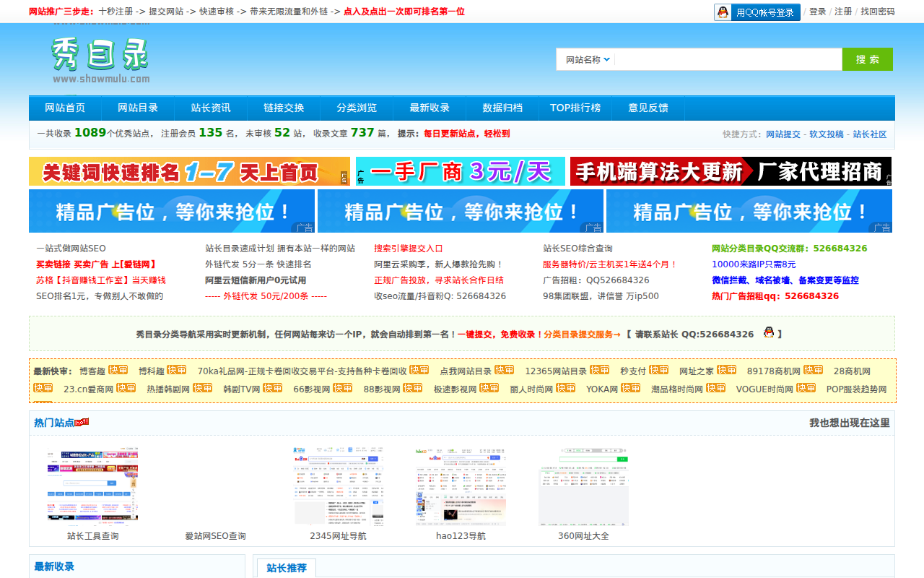Click the 快审 badge next to 网址之家
Image resolution: width=924 pixels, height=578 pixels.
click(x=727, y=370)
